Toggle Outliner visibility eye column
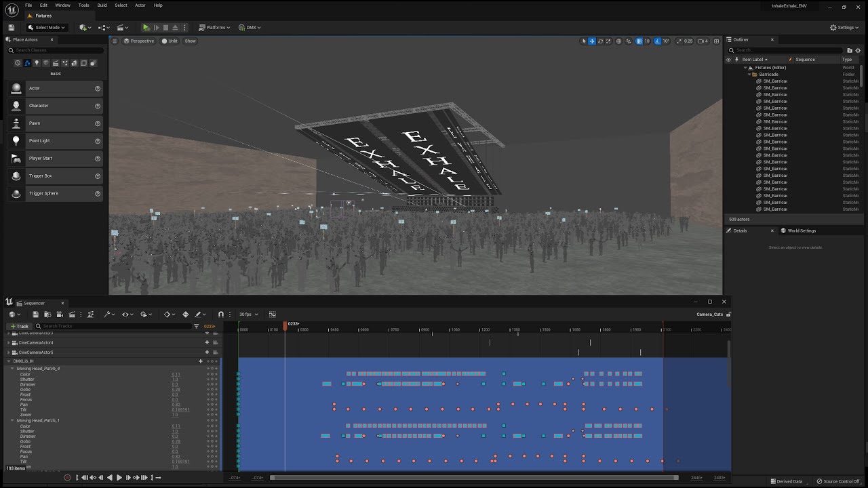This screenshot has width=868, height=488. [729, 60]
